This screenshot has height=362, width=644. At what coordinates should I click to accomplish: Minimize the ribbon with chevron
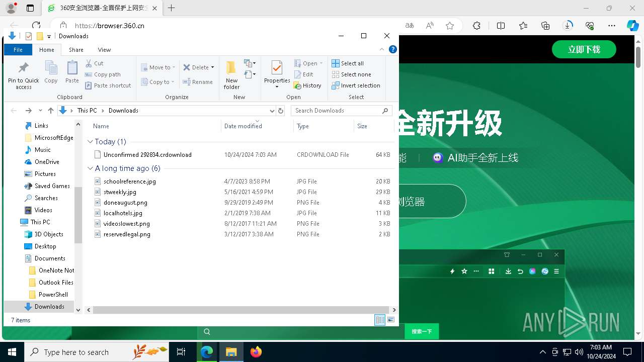click(382, 49)
